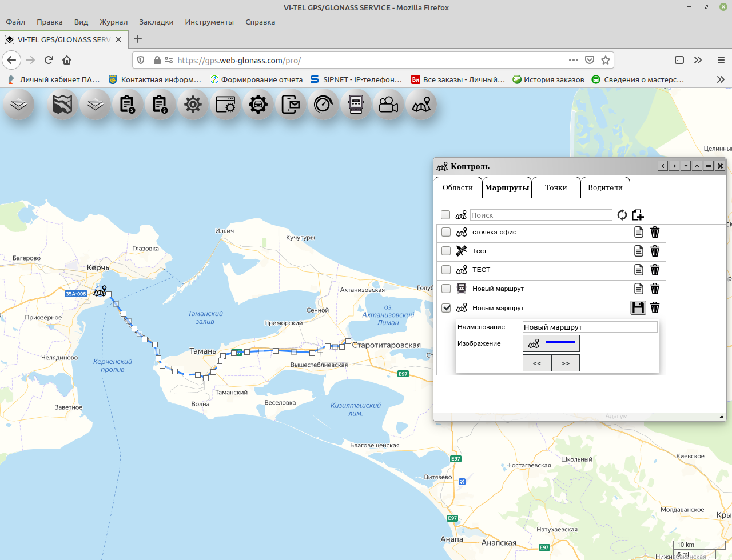This screenshot has height=560, width=732.
Task: Check the Тест route checkbox
Action: coord(446,251)
